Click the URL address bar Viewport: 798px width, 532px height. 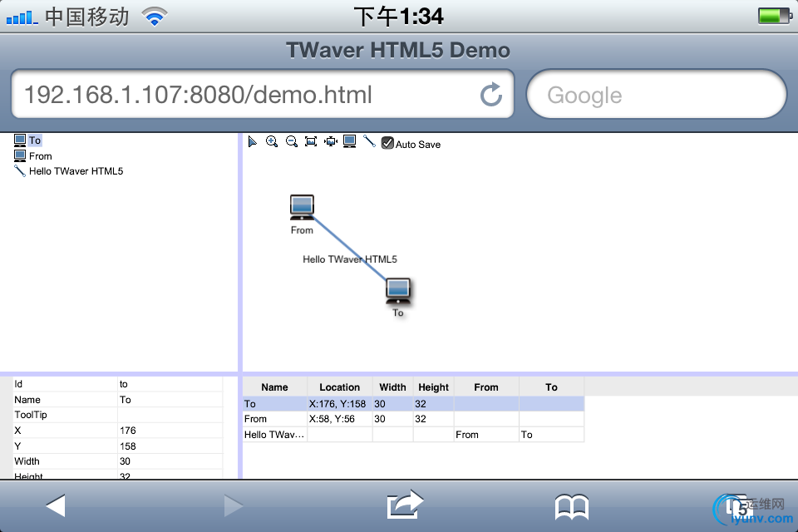click(263, 94)
